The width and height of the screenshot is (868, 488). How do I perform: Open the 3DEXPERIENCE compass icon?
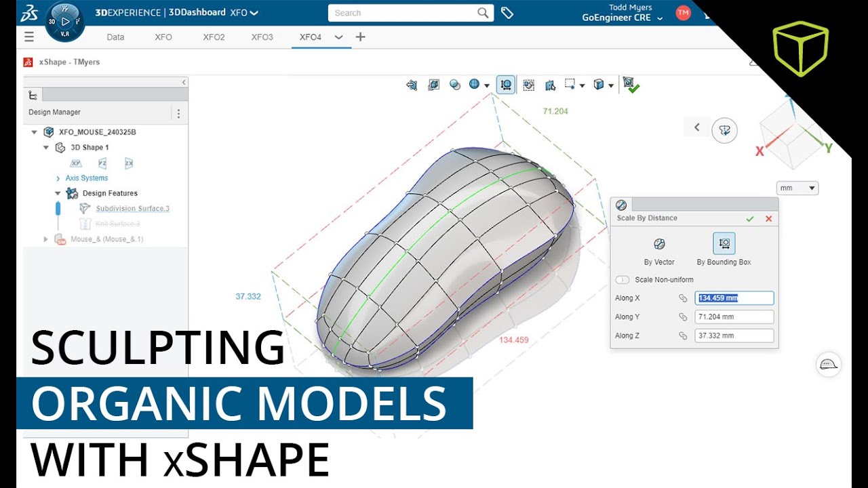pyautogui.click(x=64, y=21)
